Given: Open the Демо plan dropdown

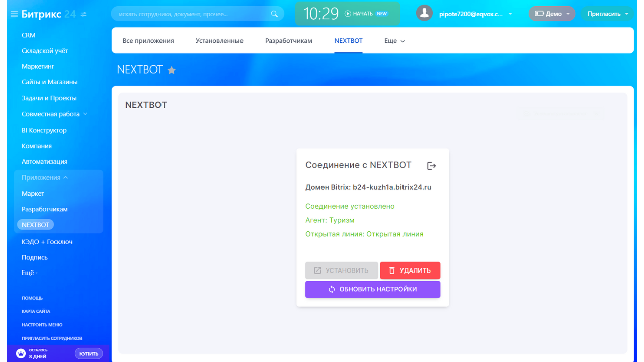Looking at the screenshot, I should (x=552, y=14).
